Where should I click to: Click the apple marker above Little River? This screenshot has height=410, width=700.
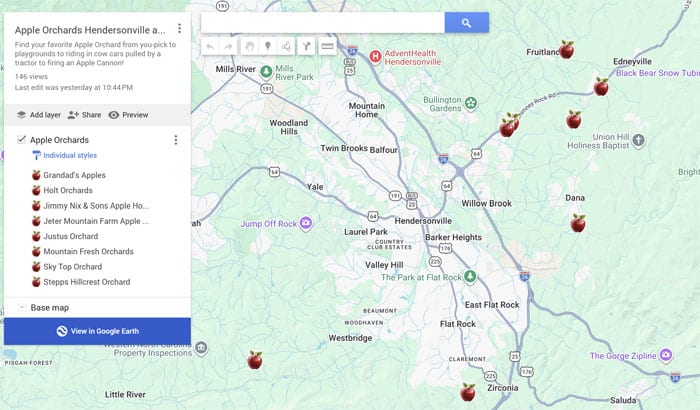pyautogui.click(x=255, y=360)
